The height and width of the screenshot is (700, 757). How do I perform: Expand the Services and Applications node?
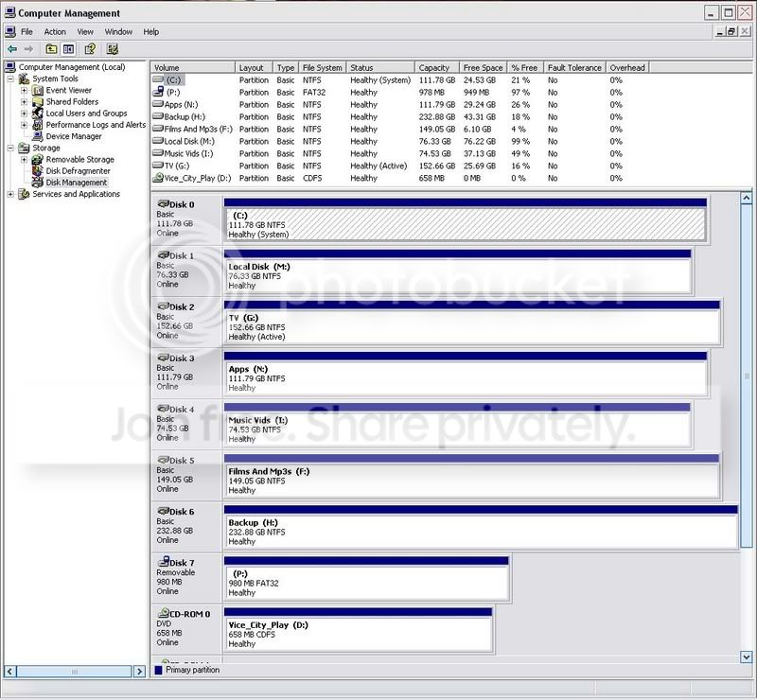(10, 194)
